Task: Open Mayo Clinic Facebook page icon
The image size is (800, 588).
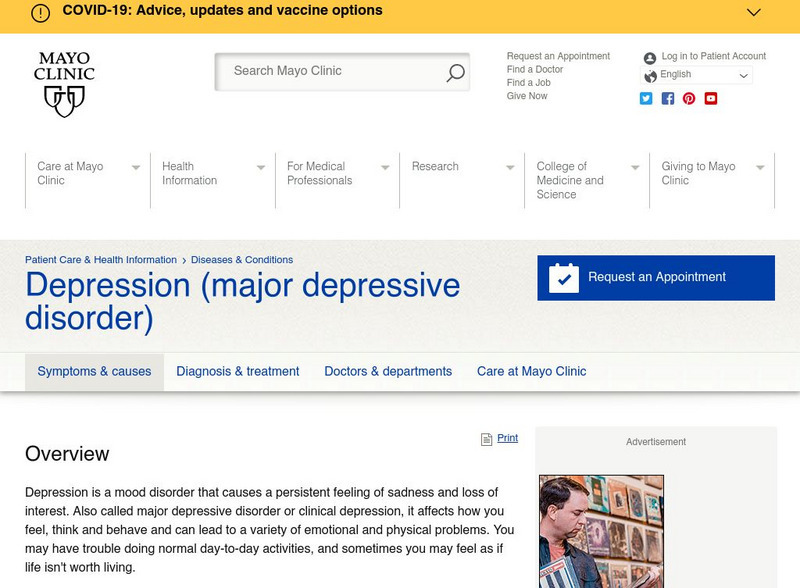Action: (x=668, y=99)
